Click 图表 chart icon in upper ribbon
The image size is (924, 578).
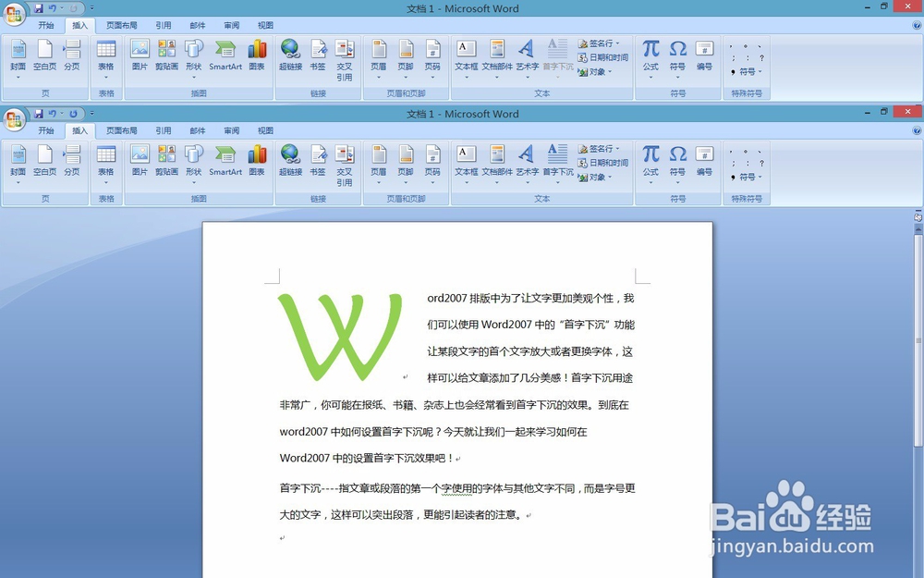[x=257, y=55]
